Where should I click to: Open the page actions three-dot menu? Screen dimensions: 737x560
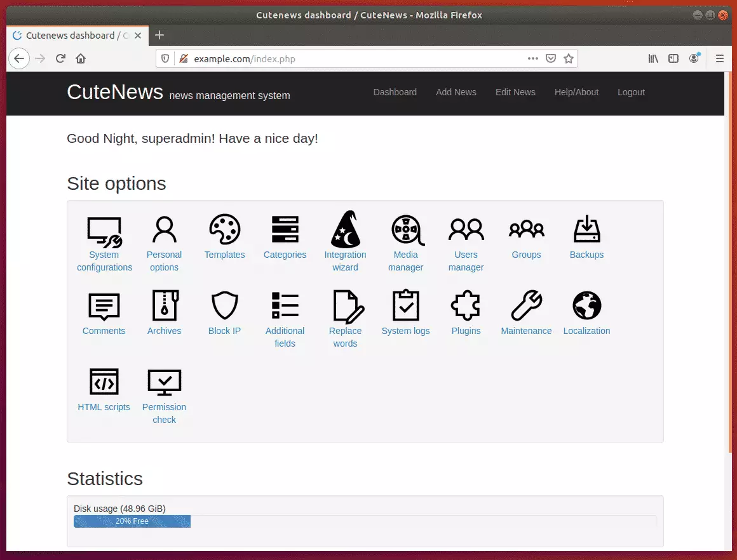coord(532,58)
